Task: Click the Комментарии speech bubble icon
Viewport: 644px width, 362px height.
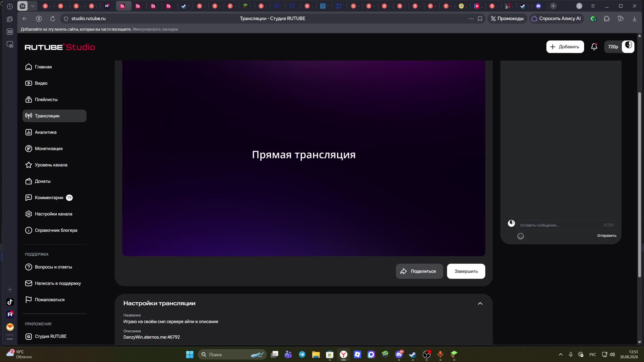Action: point(29,198)
